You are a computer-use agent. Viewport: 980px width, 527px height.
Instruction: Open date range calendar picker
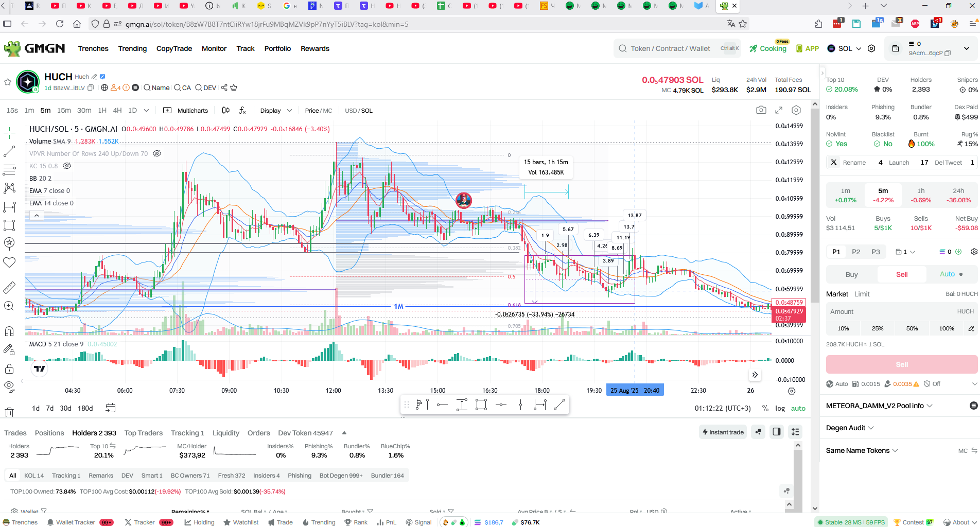tap(110, 408)
